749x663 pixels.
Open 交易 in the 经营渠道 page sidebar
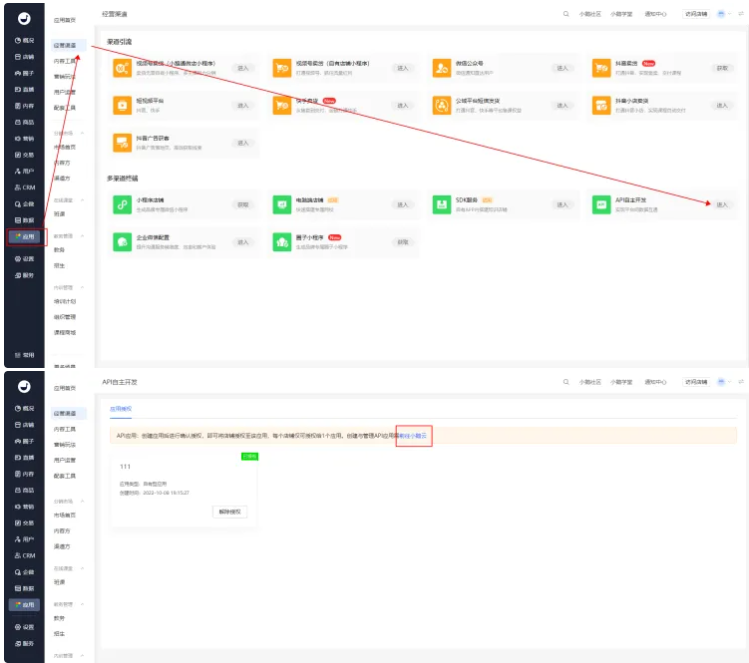(24, 155)
